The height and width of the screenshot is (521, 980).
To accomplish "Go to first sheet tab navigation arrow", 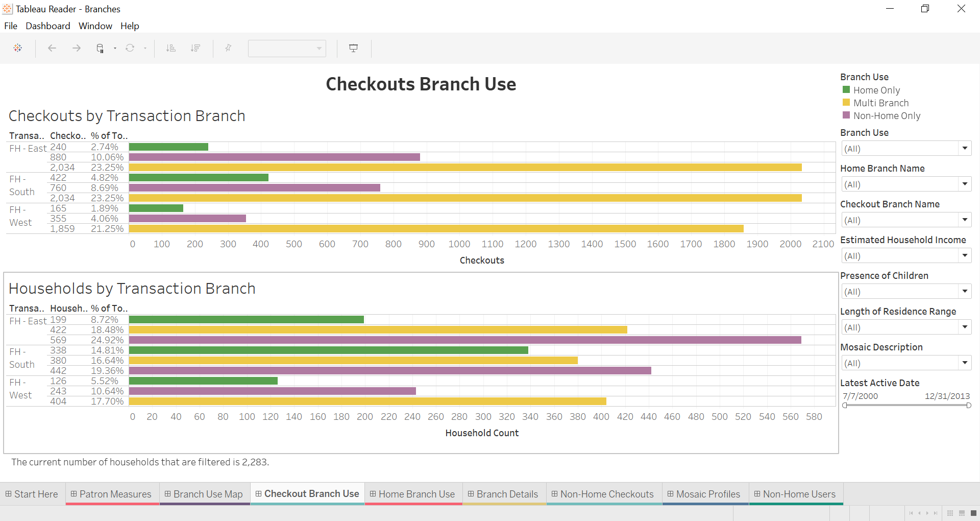I will 911,513.
